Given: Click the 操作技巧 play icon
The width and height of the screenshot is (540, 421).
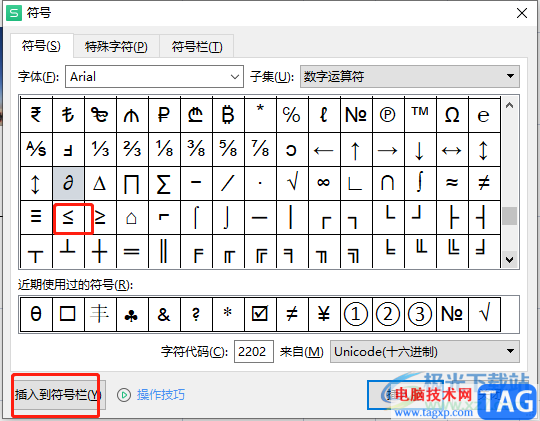Looking at the screenshot, I should coord(124,395).
